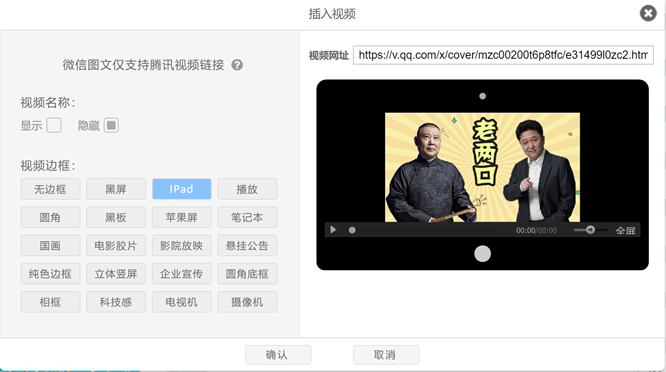Pick the 圆角底框 option
Screen dimensions: 666x372
point(247,274)
